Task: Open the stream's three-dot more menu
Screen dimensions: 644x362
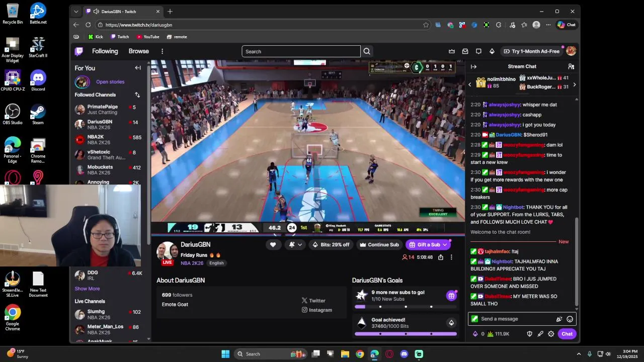Action: click(451, 257)
